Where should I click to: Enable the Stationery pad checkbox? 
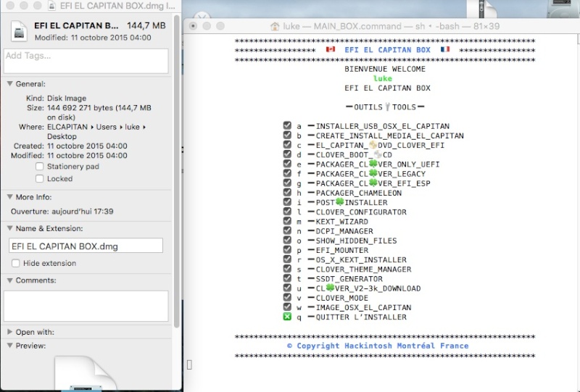(40, 167)
